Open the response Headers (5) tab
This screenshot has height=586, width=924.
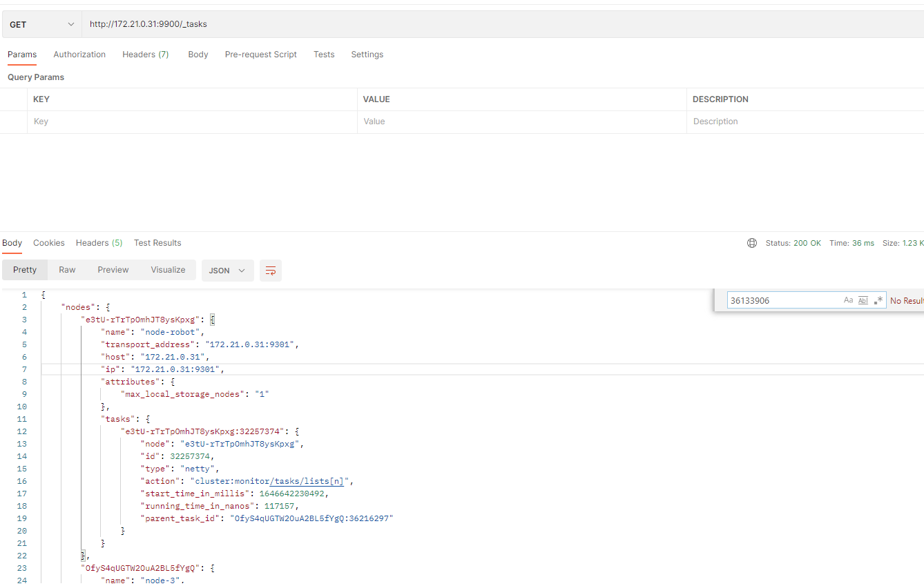[99, 243]
